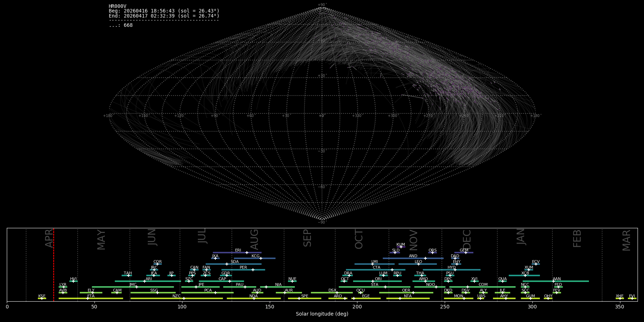Viewport: 644px width, 322px height.
Task: Select the AND activity bar
Action: [x=413, y=258]
